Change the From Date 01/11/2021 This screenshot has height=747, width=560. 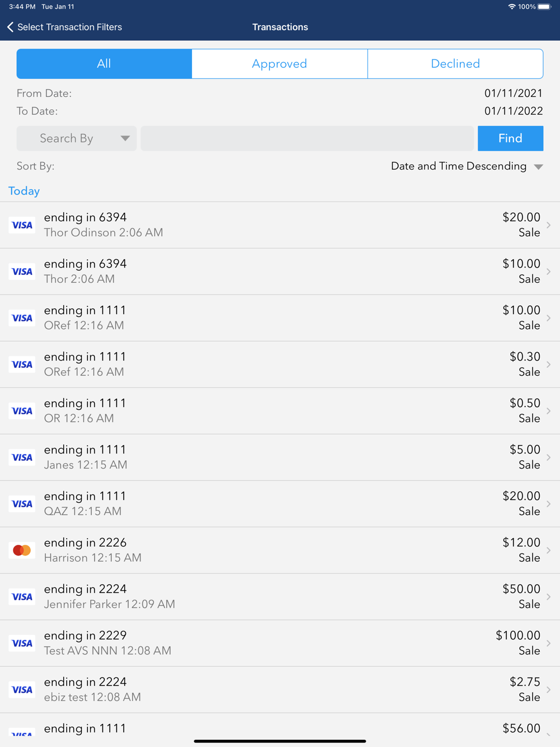(513, 94)
